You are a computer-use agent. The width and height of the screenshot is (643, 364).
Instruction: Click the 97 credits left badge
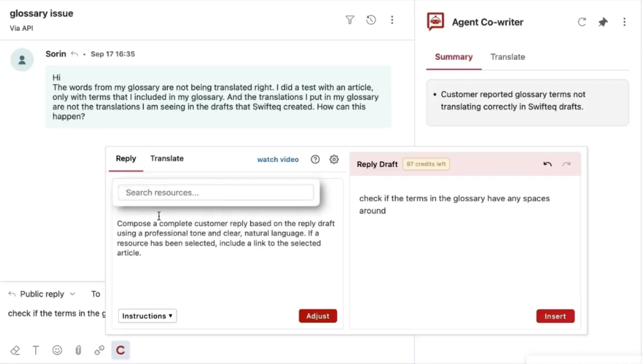pyautogui.click(x=426, y=164)
